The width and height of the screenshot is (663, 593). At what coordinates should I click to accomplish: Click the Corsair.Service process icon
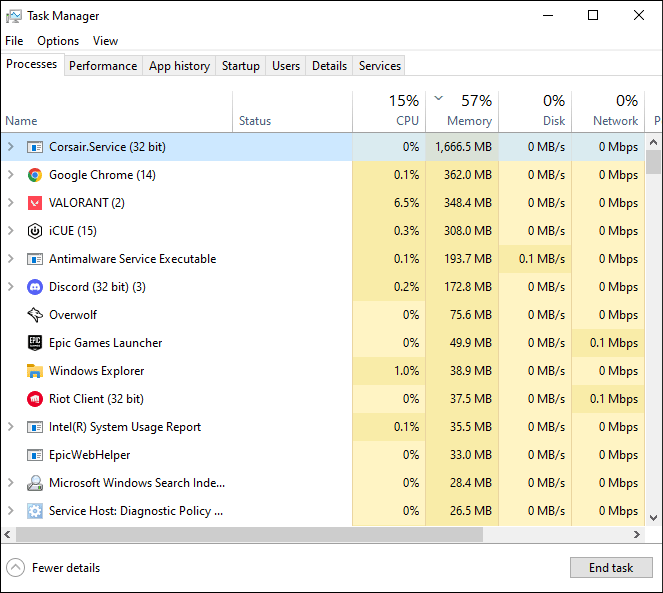coord(35,147)
